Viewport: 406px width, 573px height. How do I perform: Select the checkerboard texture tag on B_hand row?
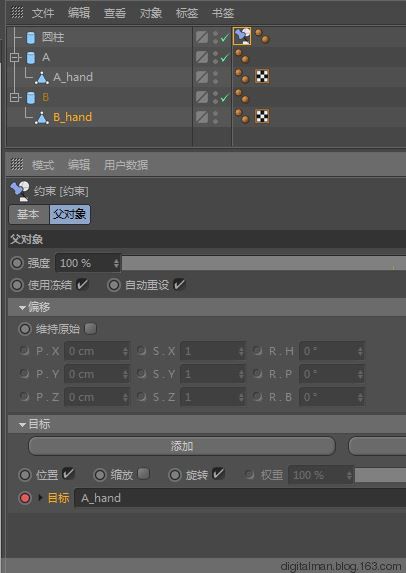coord(262,116)
